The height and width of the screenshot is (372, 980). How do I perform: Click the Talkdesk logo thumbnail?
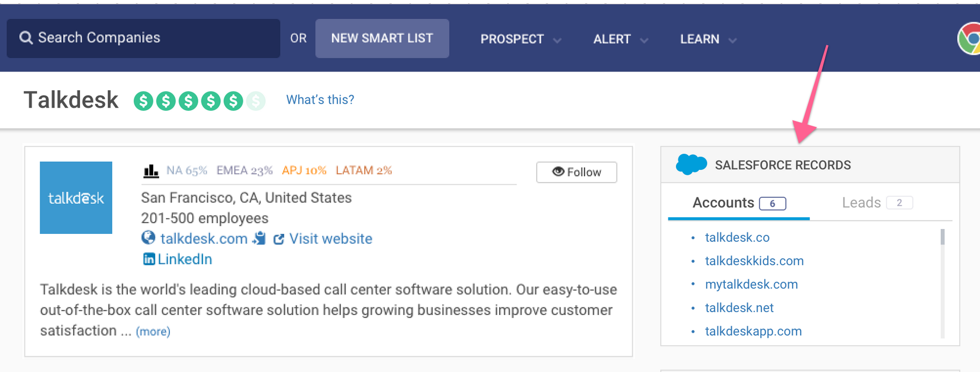[76, 197]
